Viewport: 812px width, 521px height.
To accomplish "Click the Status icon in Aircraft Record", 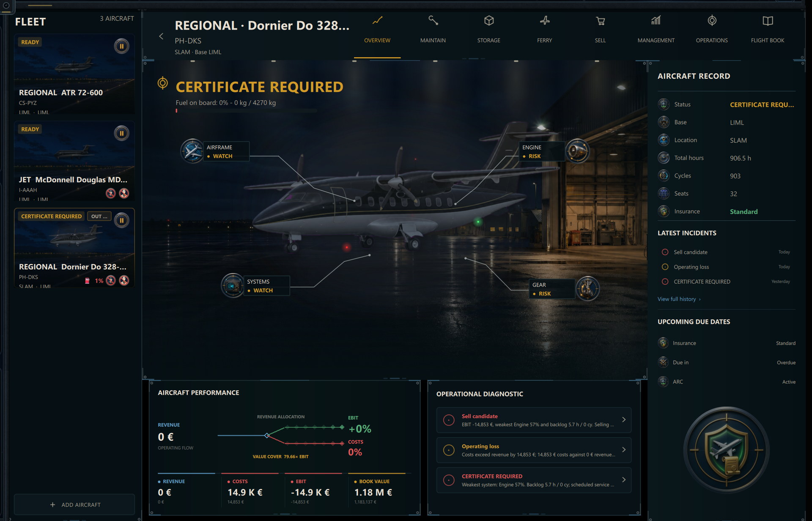I will tap(664, 104).
